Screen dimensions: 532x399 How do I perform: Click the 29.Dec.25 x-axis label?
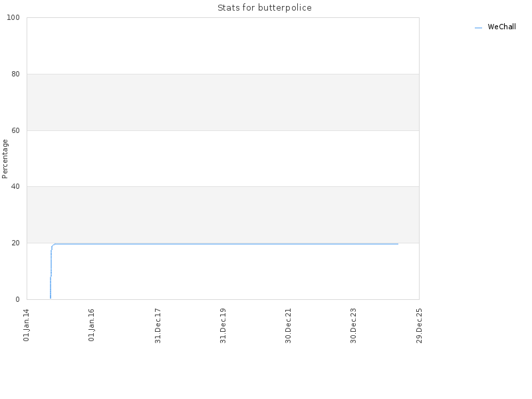click(419, 326)
